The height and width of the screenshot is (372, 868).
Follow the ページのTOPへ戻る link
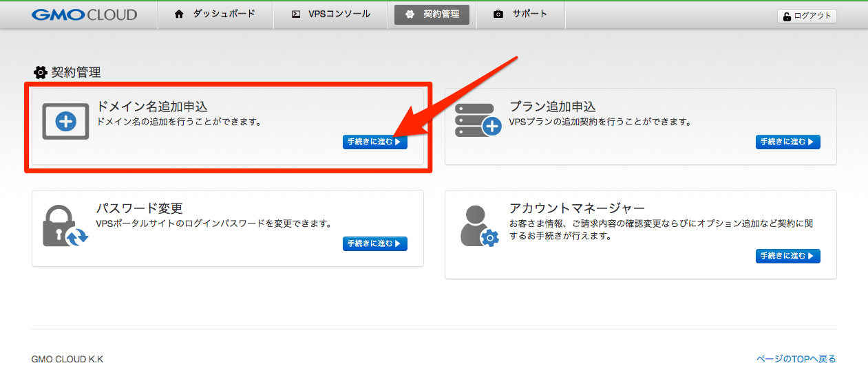tap(796, 359)
